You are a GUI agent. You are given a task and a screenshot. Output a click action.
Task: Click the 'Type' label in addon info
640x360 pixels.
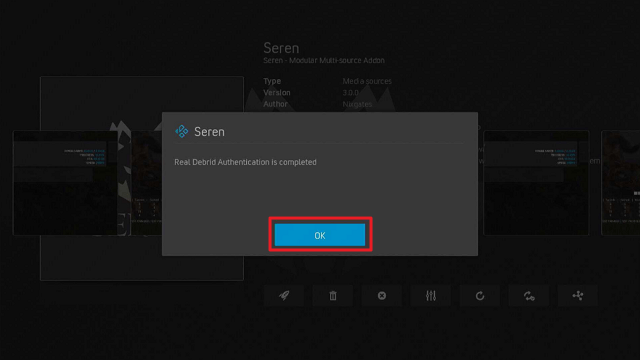[272, 81]
